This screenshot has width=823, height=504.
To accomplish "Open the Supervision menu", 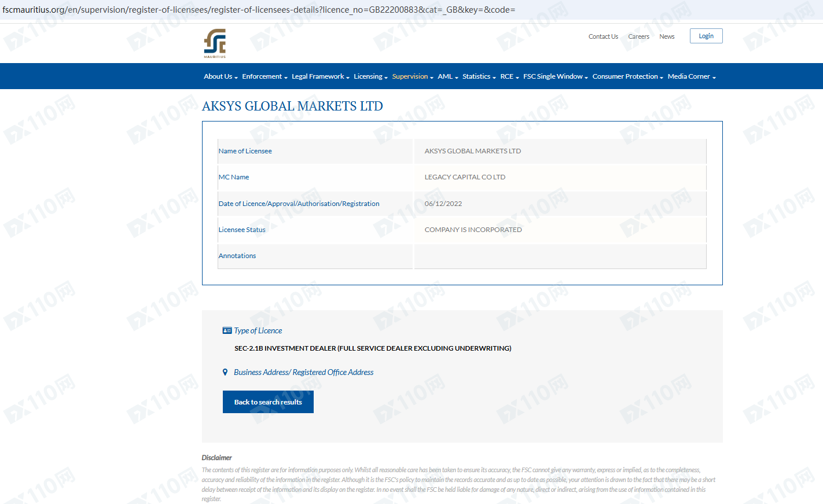I will [x=412, y=76].
